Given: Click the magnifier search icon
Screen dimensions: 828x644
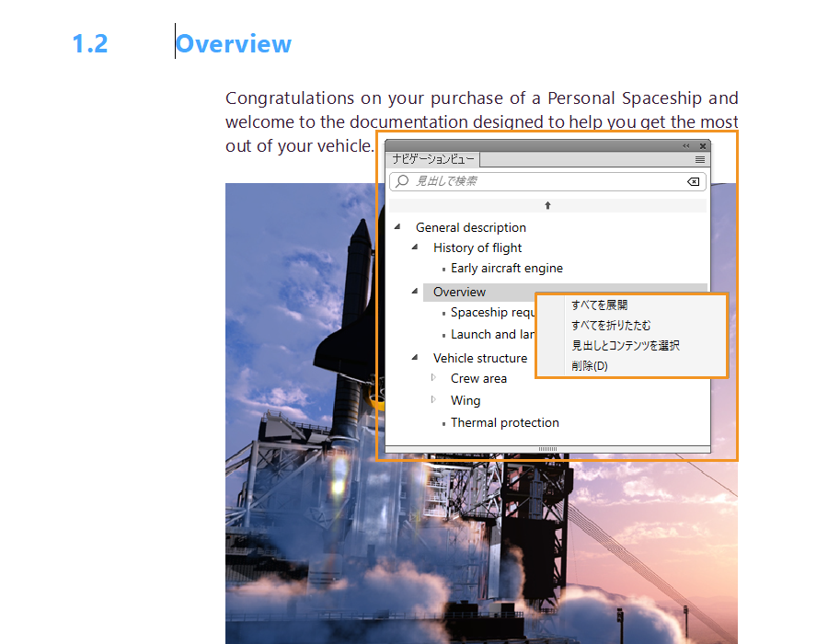Looking at the screenshot, I should tap(402, 181).
